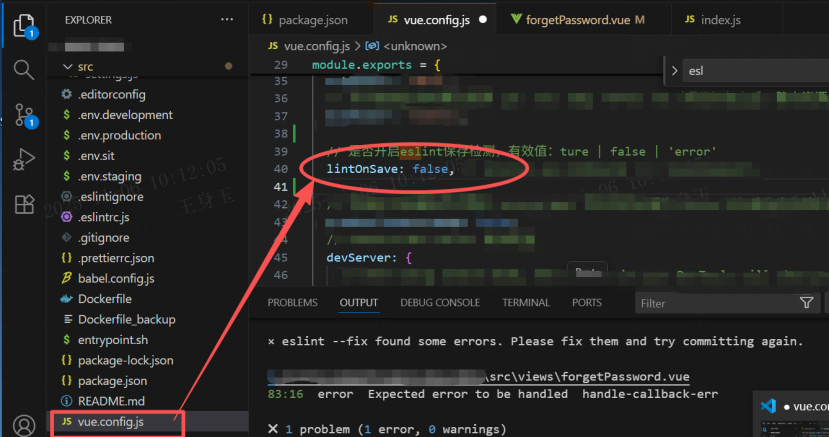Click line number 40 in gutter
The height and width of the screenshot is (437, 829).
[x=281, y=169]
